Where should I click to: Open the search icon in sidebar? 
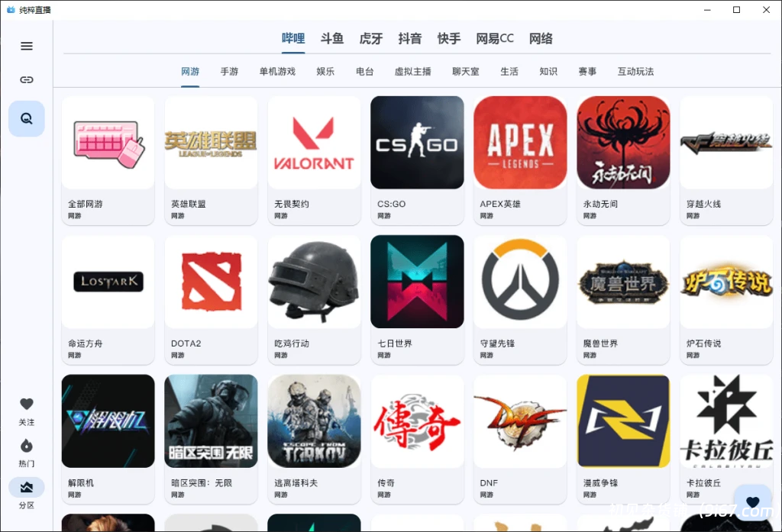(x=27, y=118)
